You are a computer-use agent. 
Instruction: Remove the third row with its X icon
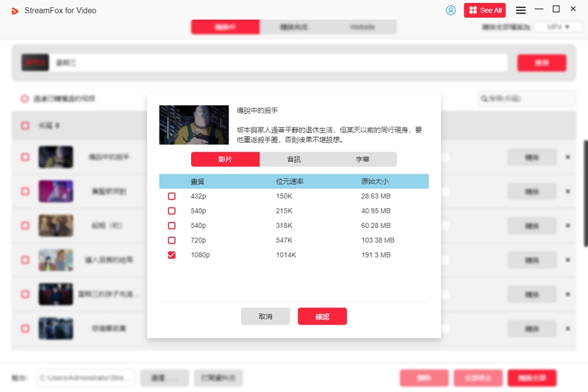pyautogui.click(x=567, y=226)
